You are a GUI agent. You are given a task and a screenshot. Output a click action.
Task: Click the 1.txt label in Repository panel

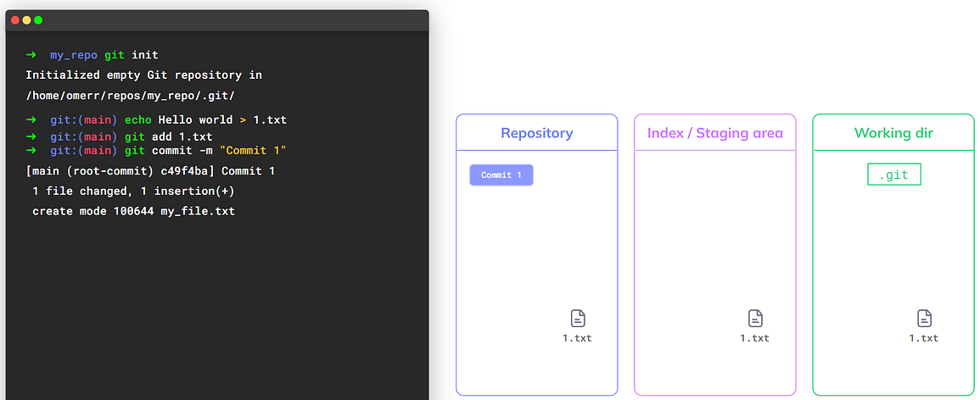coord(578,338)
